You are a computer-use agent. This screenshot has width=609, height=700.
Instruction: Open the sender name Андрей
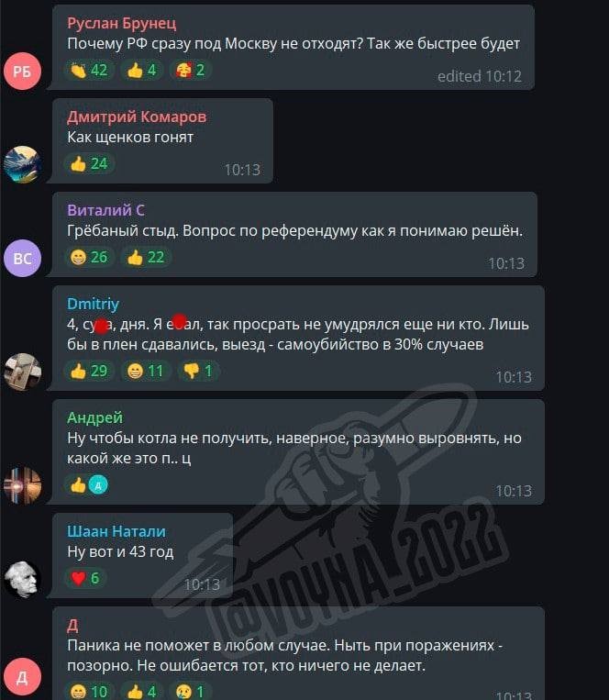[x=94, y=417]
